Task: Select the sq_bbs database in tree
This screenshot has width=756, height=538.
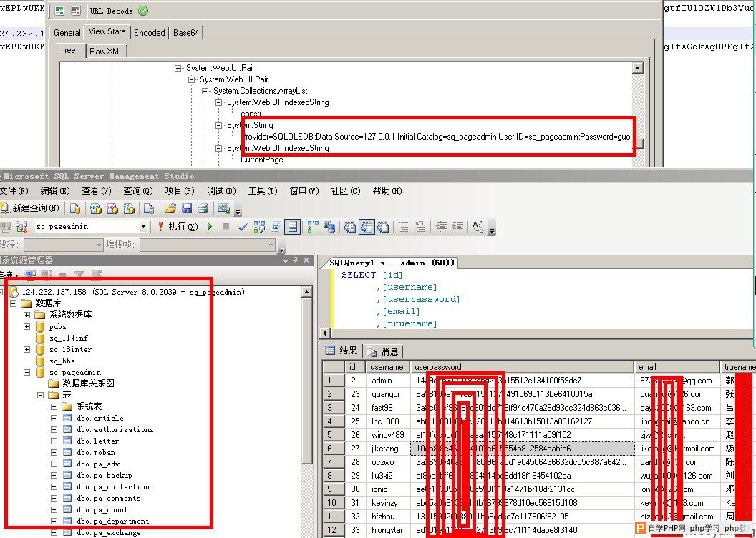Action: tap(62, 361)
